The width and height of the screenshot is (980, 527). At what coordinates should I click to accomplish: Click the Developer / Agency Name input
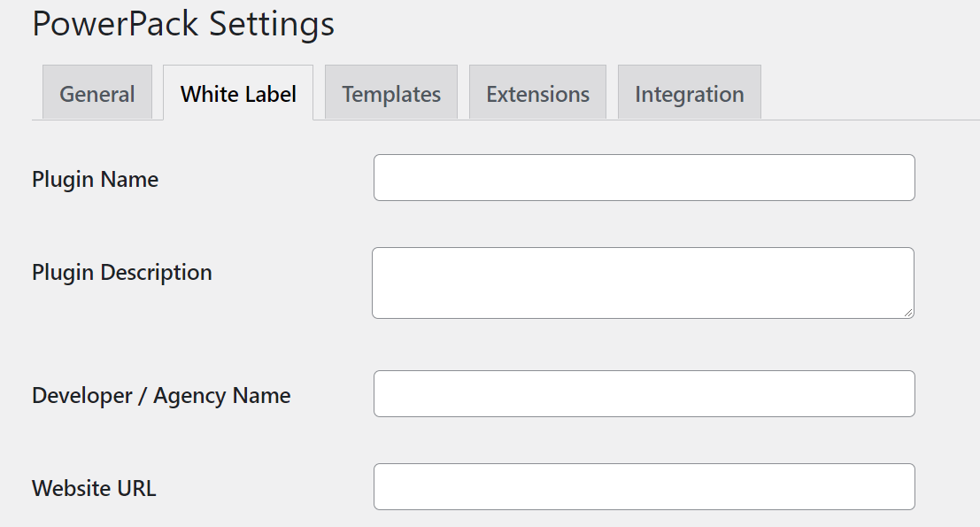644,393
